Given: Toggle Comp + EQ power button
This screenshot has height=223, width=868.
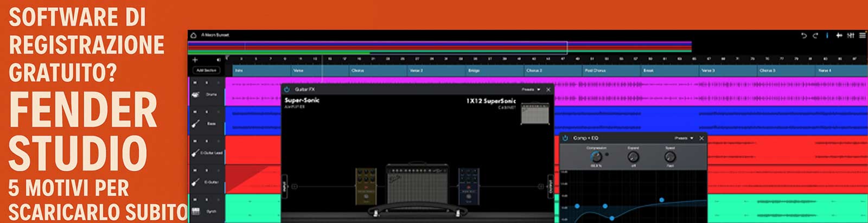Looking at the screenshot, I should tap(565, 138).
